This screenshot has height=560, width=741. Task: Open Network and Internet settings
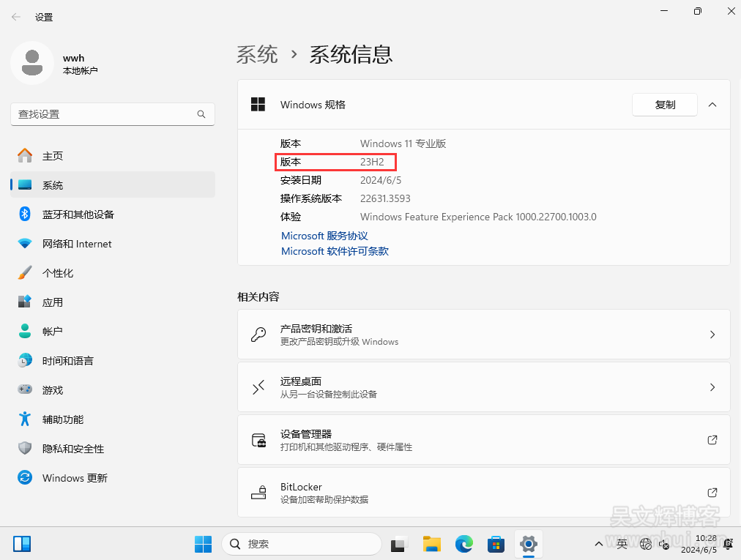point(77,244)
